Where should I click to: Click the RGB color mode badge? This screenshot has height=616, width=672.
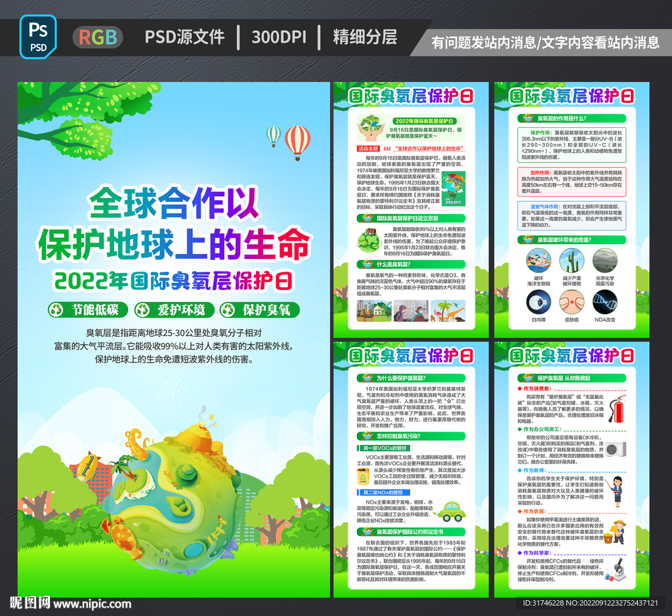coord(98,37)
